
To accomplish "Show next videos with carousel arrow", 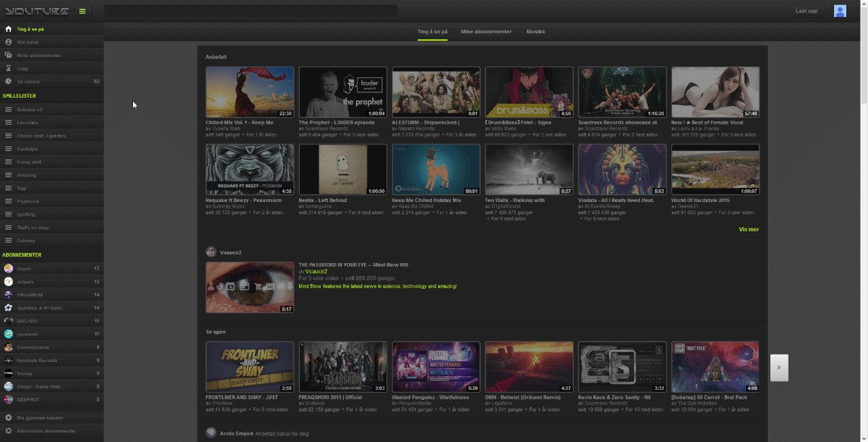I will pyautogui.click(x=779, y=367).
